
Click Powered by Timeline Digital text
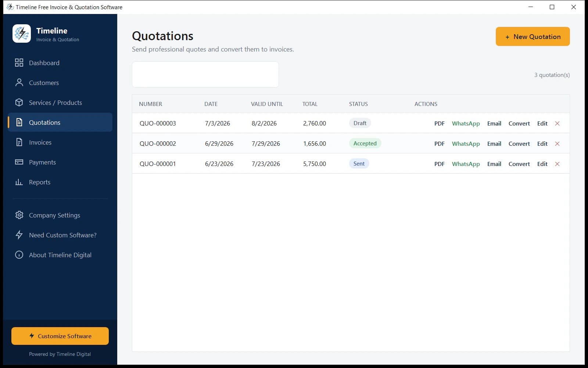point(60,354)
